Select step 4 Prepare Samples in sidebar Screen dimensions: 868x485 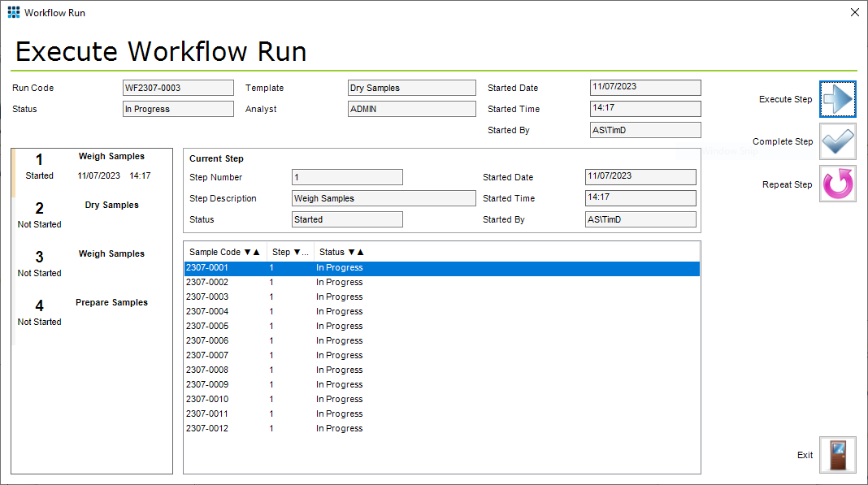(89, 311)
